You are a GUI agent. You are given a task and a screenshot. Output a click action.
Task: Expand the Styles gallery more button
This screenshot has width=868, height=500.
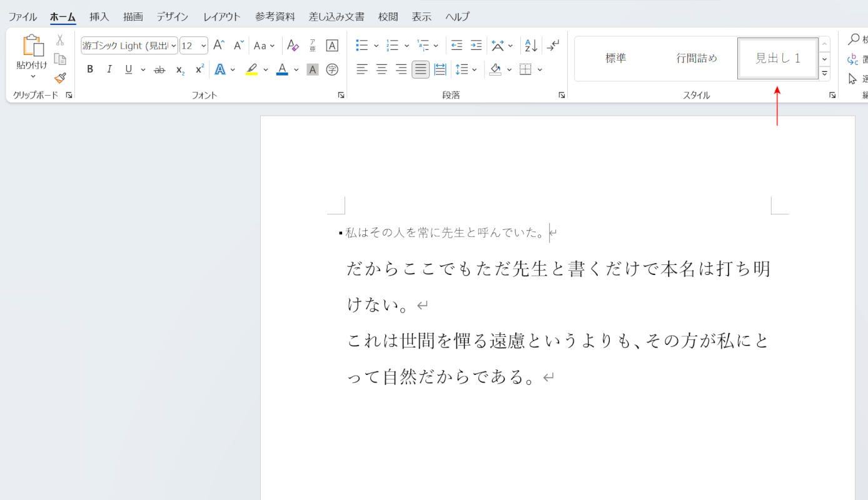(824, 73)
